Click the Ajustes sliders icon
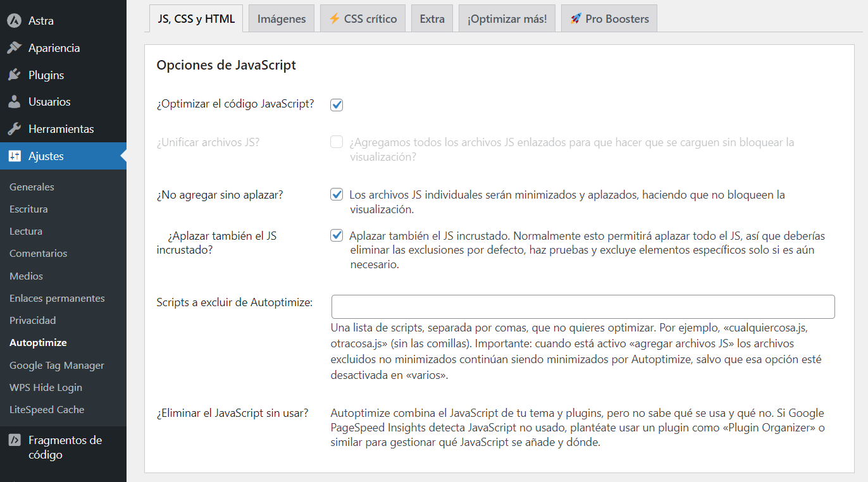The height and width of the screenshot is (482, 868). click(15, 156)
